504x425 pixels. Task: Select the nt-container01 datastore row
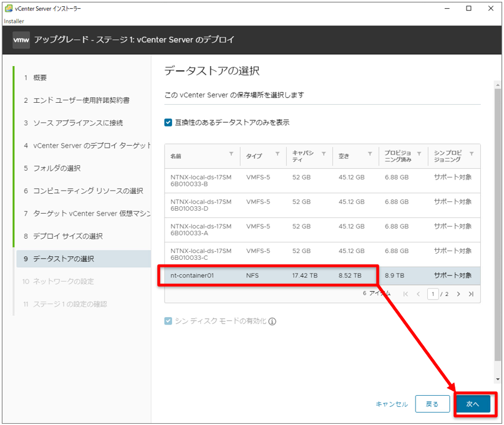[322, 275]
